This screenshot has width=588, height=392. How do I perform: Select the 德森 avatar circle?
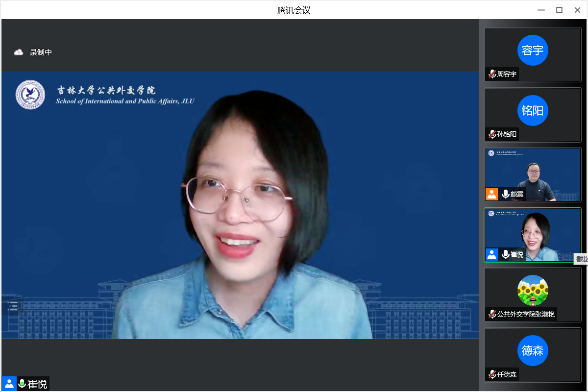(533, 350)
